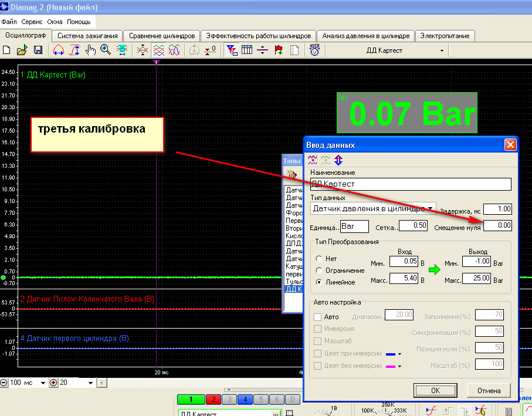532x416 pixels.
Task: Add a flag marker from toolbar
Action: point(279,50)
